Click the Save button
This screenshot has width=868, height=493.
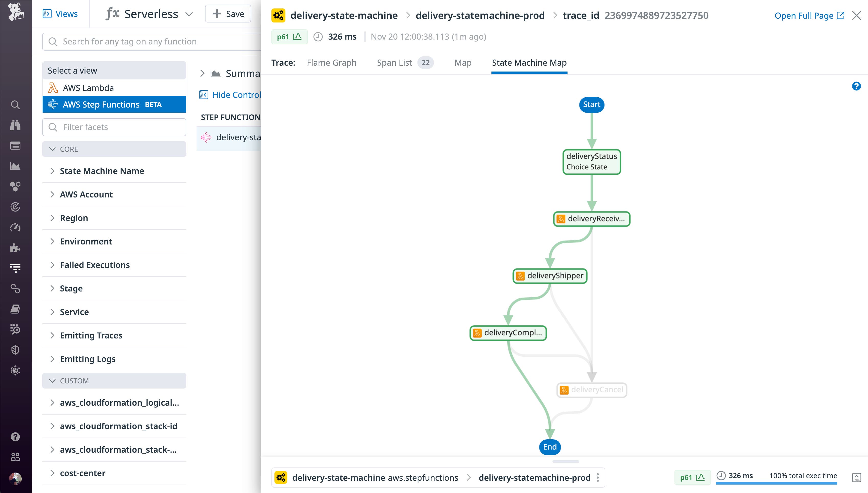point(228,14)
